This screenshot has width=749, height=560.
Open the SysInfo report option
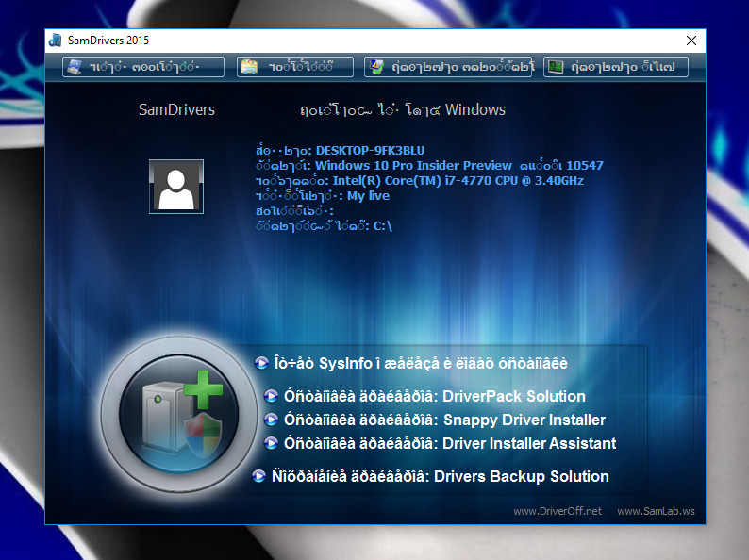(x=421, y=363)
